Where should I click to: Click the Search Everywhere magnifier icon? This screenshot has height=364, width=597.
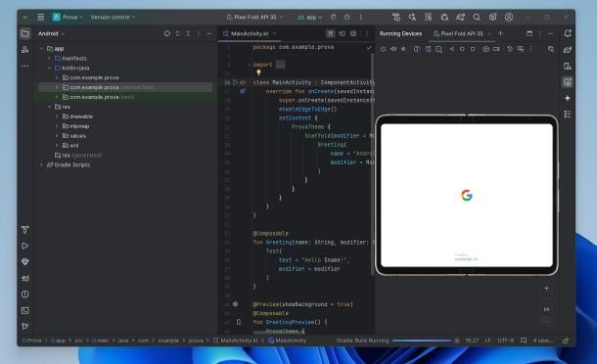tap(477, 18)
